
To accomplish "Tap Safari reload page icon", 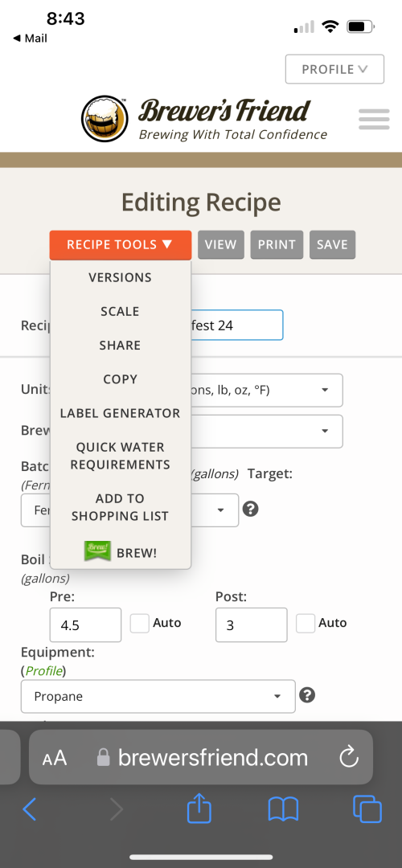I will coord(349,757).
